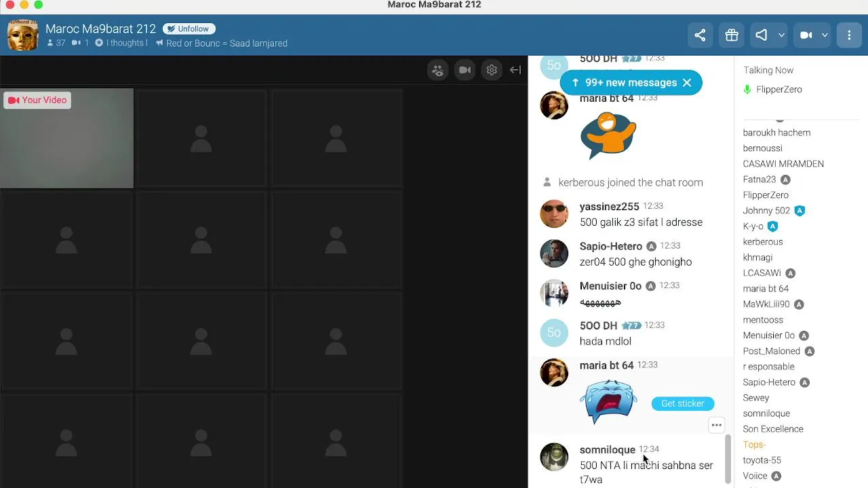Click your blurred video thumbnail
868x488 pixels.
click(x=66, y=138)
